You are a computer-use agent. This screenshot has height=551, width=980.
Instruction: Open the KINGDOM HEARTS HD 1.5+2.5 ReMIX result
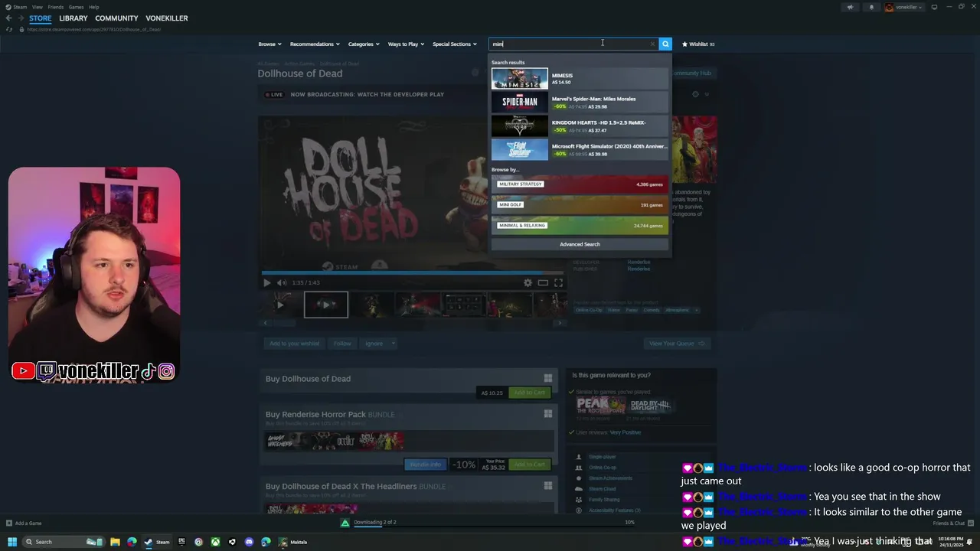click(x=580, y=126)
